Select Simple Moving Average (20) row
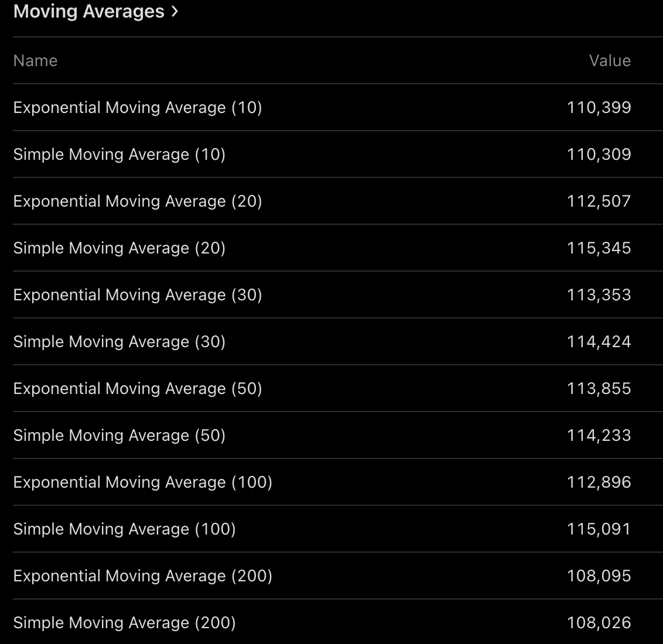Viewport: 663px width, 644px height. (119, 248)
